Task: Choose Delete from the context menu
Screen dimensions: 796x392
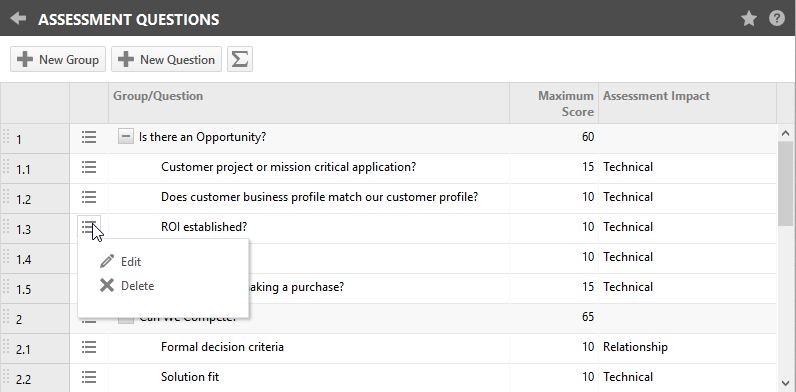Action: [127, 286]
